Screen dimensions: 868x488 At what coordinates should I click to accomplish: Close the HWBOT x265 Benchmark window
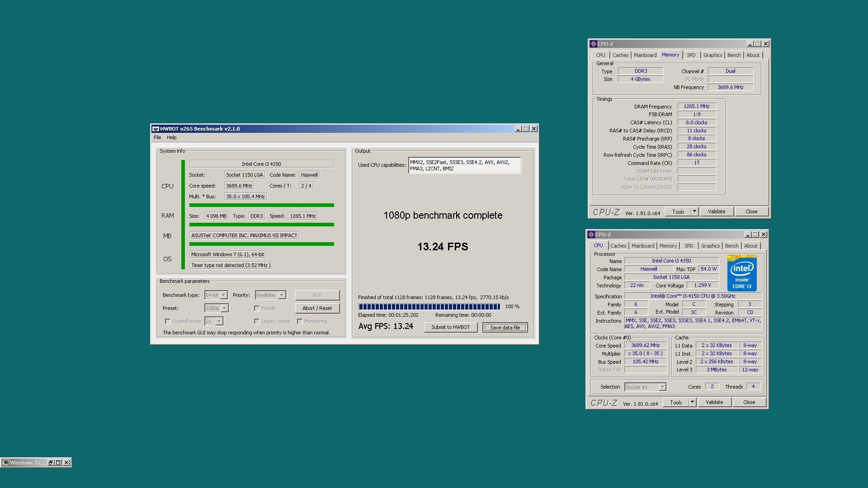(534, 129)
